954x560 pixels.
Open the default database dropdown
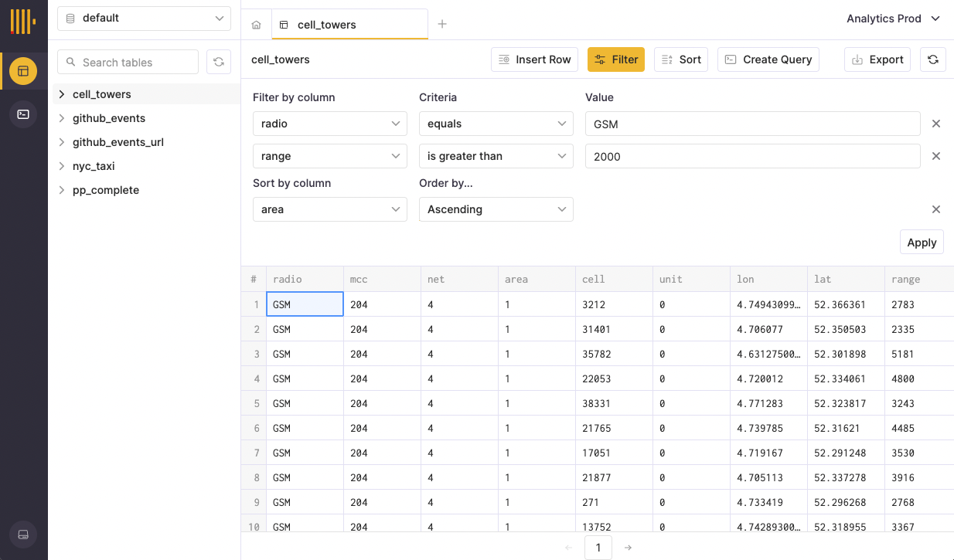point(144,18)
